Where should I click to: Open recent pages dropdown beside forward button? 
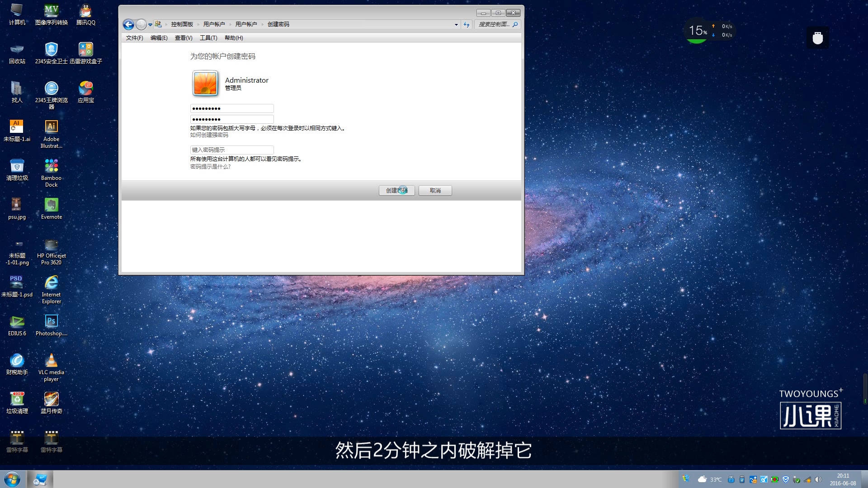pos(150,25)
